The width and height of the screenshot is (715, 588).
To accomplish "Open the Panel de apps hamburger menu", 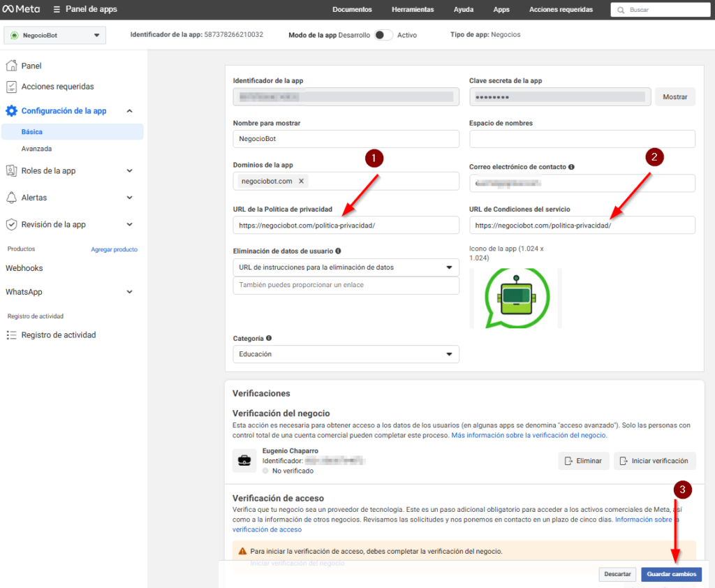I will (x=57, y=10).
